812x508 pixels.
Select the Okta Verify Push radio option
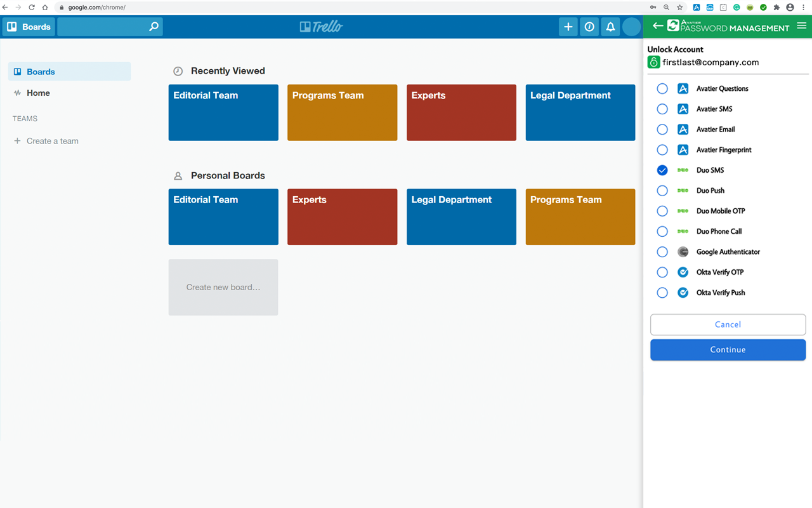(x=662, y=293)
